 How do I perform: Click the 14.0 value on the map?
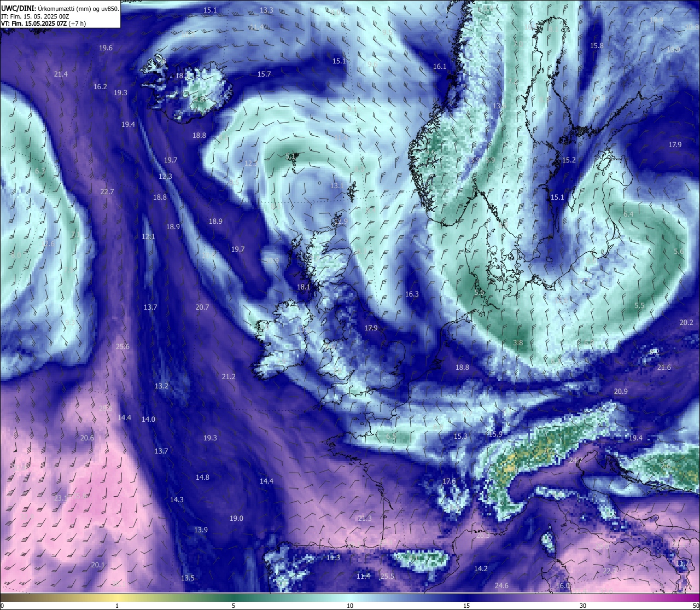tap(148, 420)
